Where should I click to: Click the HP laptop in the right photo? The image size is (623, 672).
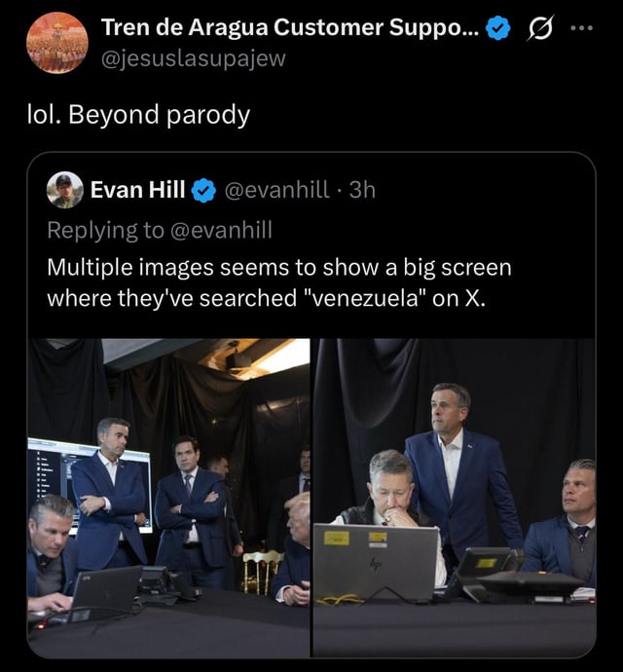tap(376, 560)
